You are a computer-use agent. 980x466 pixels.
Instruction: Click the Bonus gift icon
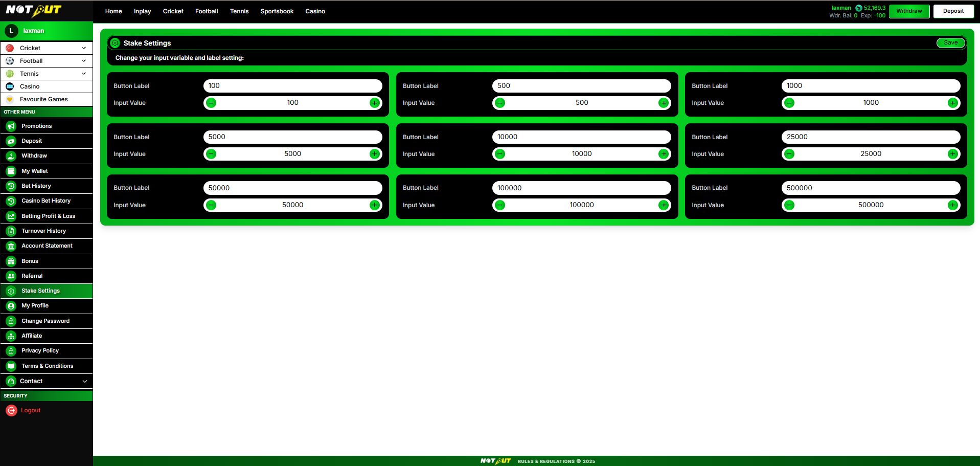pos(11,261)
